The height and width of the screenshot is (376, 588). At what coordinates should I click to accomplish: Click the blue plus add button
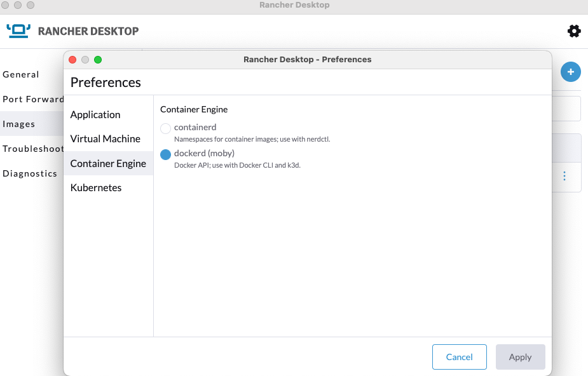[x=570, y=72]
